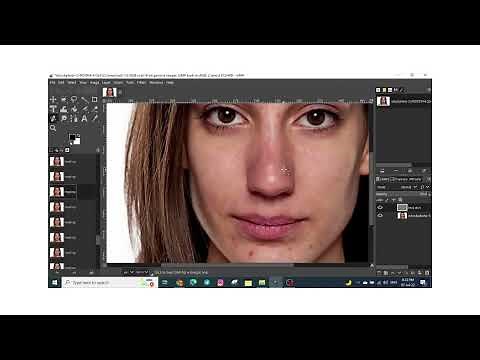Viewport: 480px width, 360px height.
Task: Click the horizontal canvas scrollbar
Action: (x=228, y=266)
